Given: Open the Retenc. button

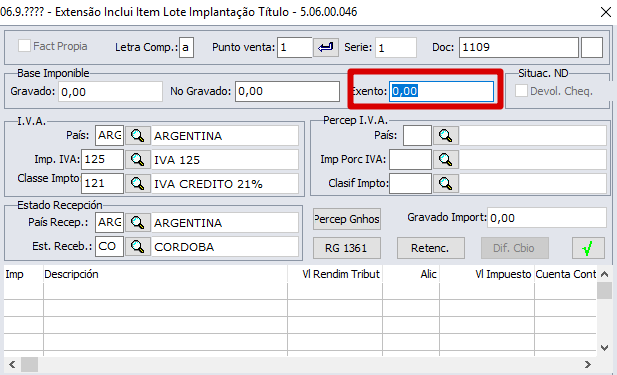Looking at the screenshot, I should click(x=430, y=248).
